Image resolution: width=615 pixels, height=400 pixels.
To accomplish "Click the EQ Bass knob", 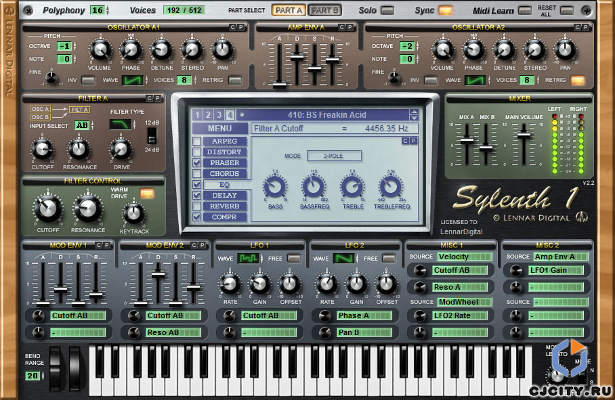I will click(275, 187).
